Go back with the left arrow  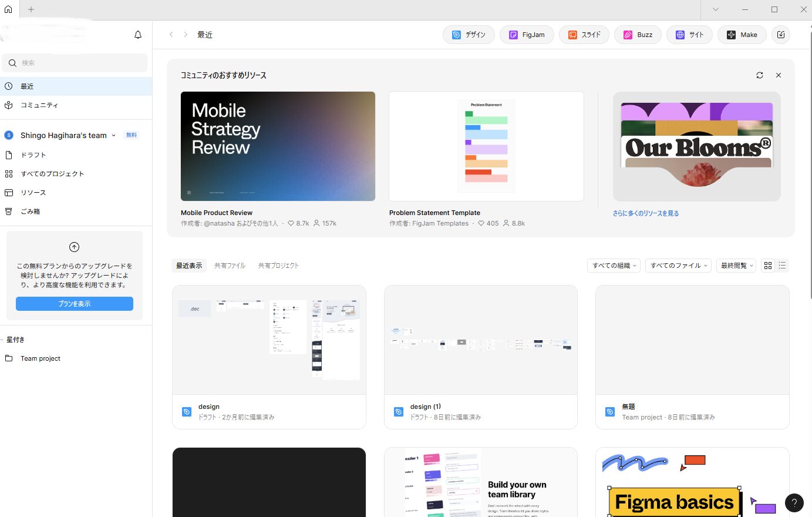click(171, 35)
